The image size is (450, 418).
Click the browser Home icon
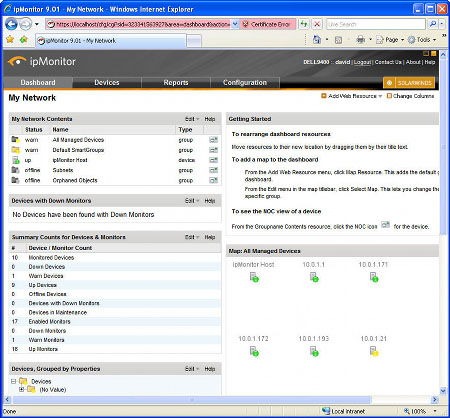(x=317, y=40)
